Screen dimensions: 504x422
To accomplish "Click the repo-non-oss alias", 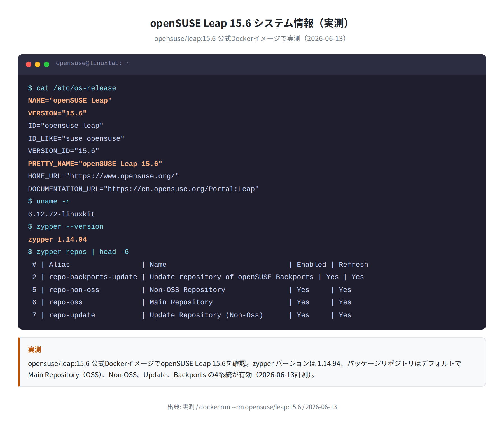I will (74, 290).
